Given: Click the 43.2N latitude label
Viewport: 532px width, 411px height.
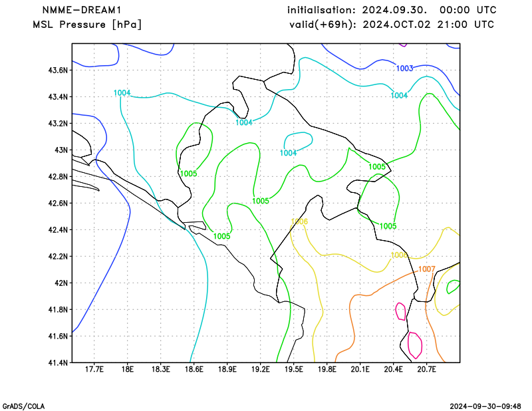Looking at the screenshot, I should (58, 124).
